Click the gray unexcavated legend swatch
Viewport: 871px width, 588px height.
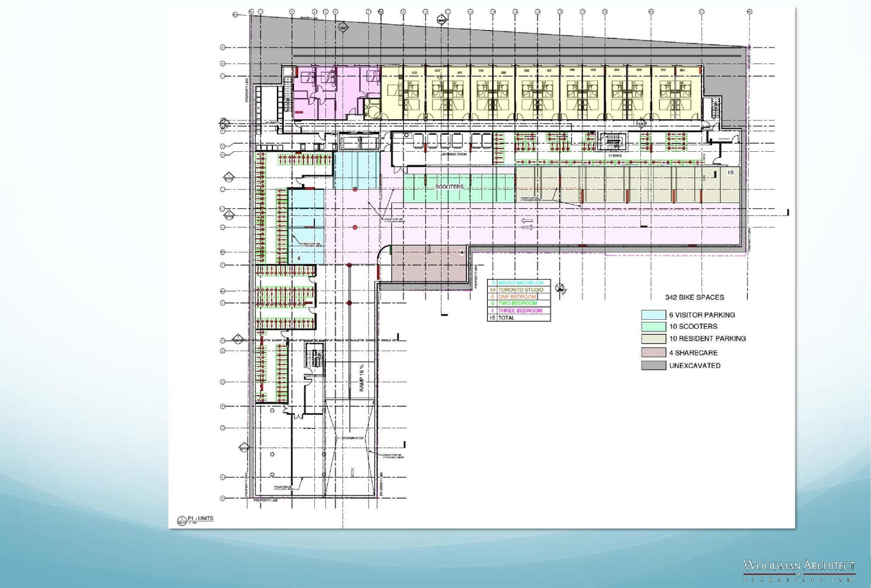click(x=653, y=365)
